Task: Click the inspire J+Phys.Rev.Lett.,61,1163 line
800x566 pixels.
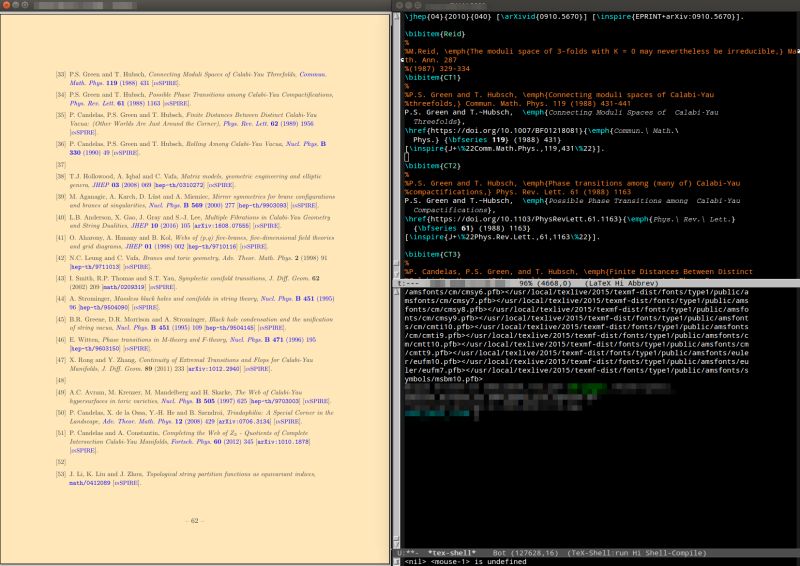Action: pos(503,237)
